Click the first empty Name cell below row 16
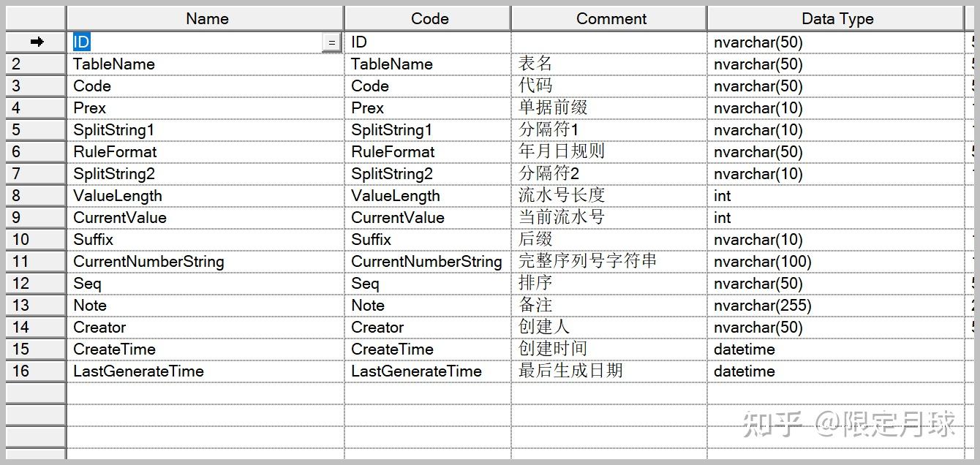980x465 pixels. coord(205,393)
